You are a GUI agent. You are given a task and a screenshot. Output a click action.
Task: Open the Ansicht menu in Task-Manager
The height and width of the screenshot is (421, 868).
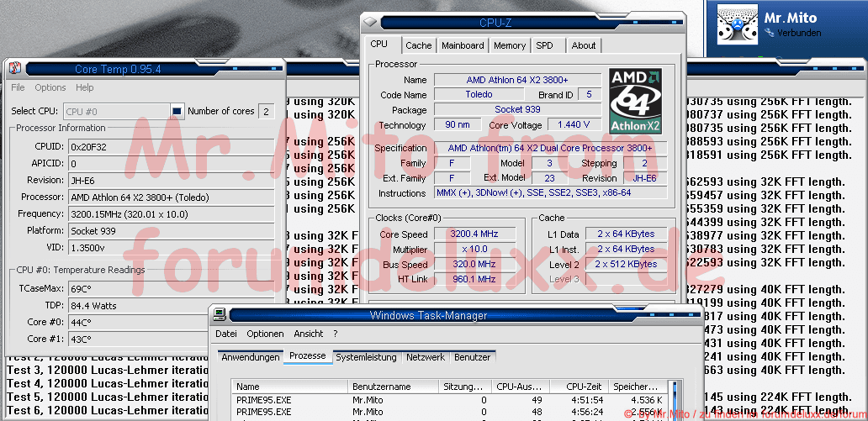pyautogui.click(x=309, y=334)
